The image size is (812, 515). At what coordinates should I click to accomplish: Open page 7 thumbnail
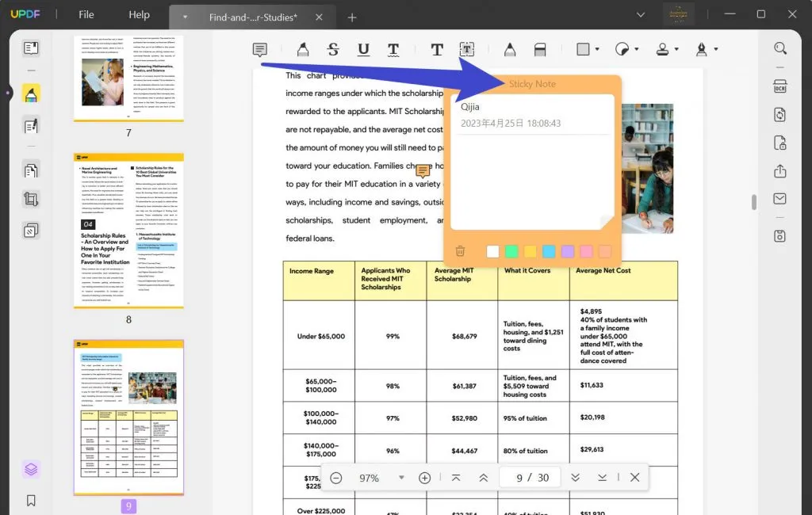click(128, 78)
